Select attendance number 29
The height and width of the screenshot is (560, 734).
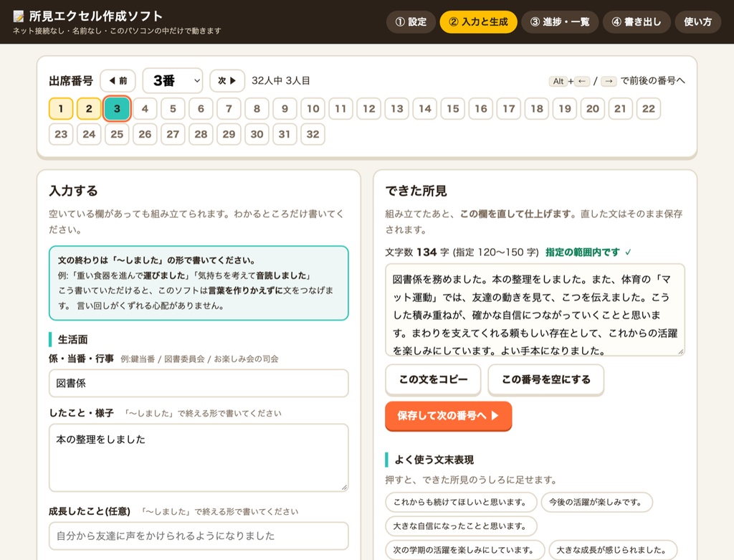[229, 134]
